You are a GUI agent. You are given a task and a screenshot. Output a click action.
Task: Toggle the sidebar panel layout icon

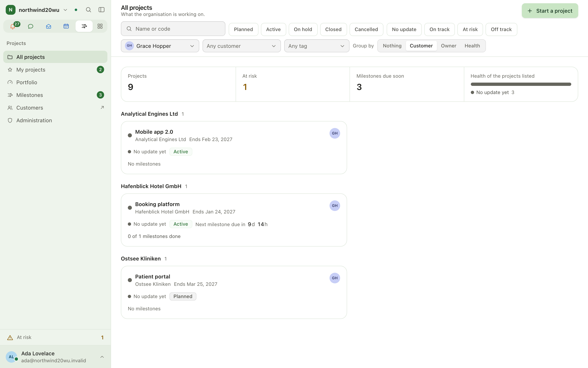tap(101, 10)
